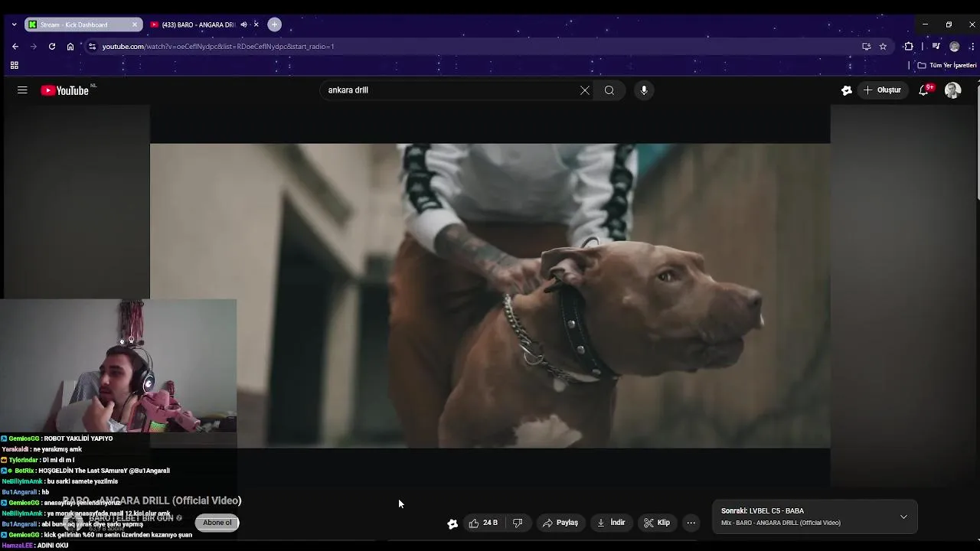Create a clip with Klip button
The width and height of the screenshot is (980, 551).
(657, 523)
